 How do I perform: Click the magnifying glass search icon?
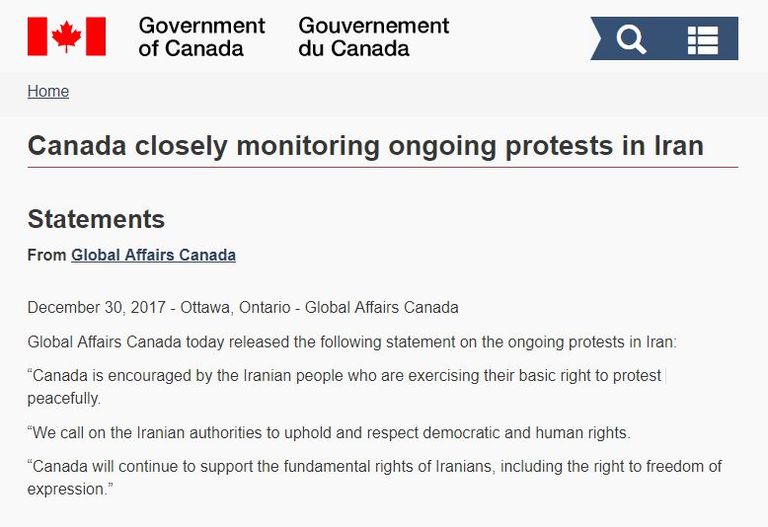pyautogui.click(x=631, y=39)
